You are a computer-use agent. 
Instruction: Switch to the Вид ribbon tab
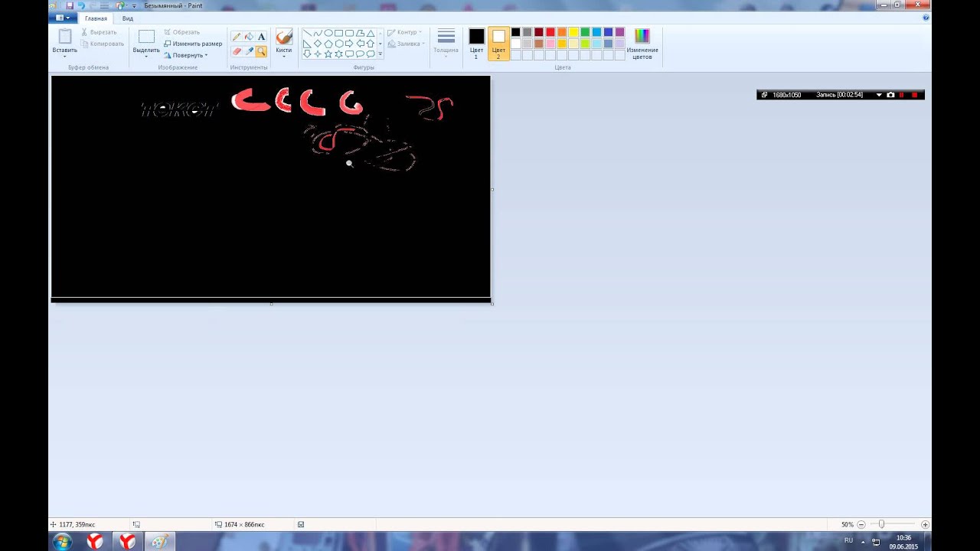click(x=128, y=18)
